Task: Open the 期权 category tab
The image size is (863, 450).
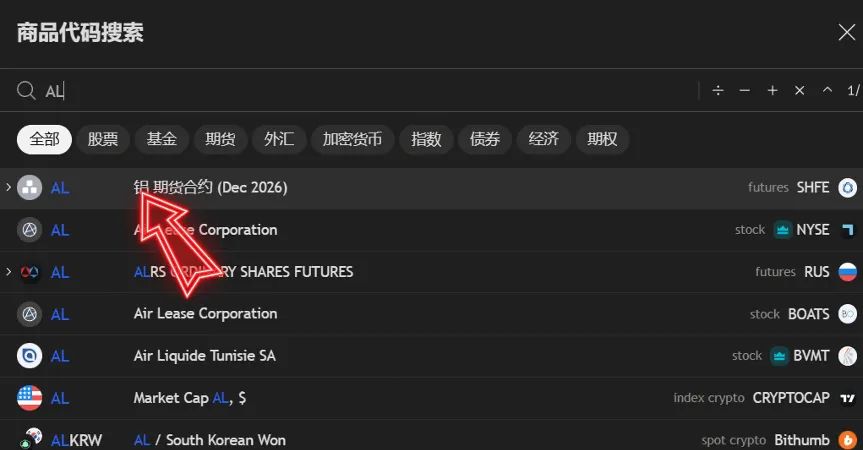Action: 602,140
